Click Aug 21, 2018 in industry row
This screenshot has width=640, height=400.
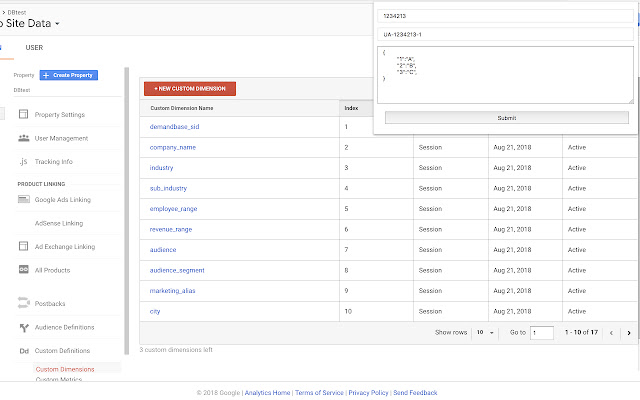(512, 168)
